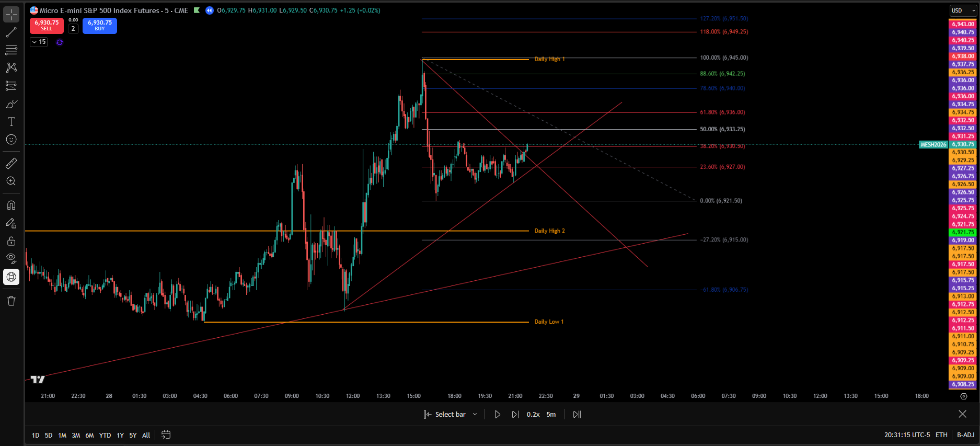Toggle magnet mode for drawings

coord(11,205)
